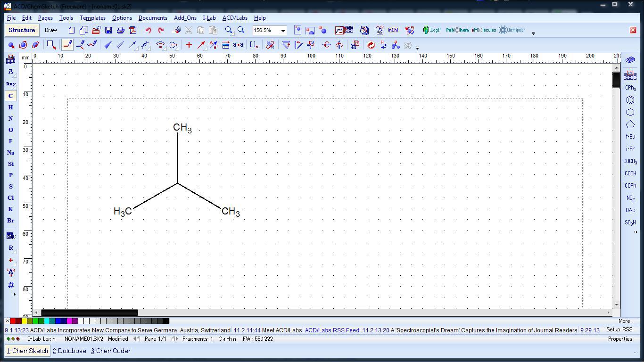Select the Draw Chains tool
644x362 pixels.
pos(92,45)
